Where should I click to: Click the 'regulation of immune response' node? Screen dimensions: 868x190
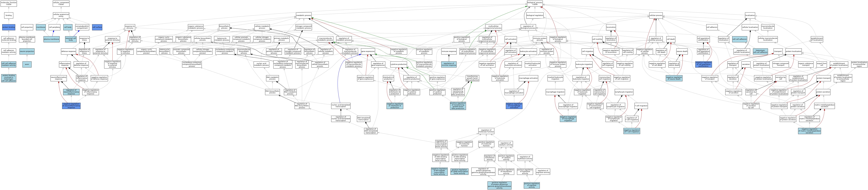pos(449,64)
